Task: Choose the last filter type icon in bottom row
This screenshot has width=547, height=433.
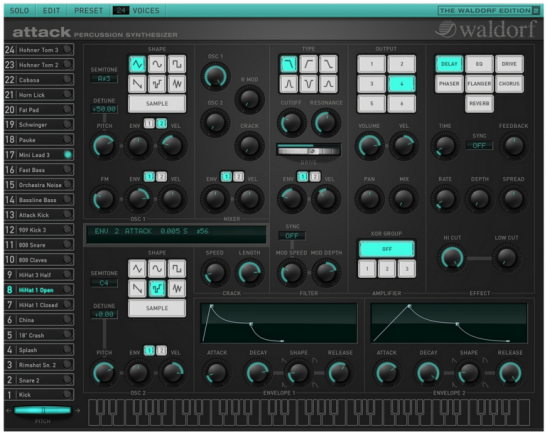Action: coord(328,84)
